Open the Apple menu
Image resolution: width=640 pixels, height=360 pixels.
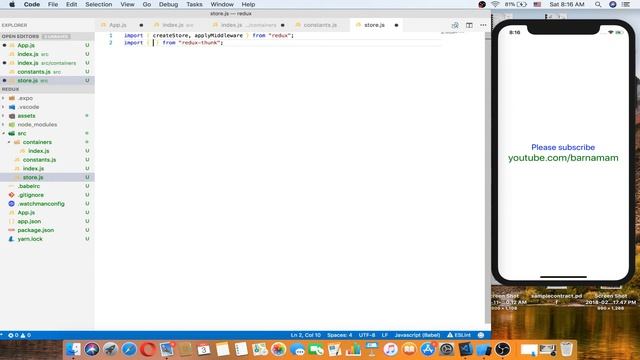pyautogui.click(x=12, y=4)
